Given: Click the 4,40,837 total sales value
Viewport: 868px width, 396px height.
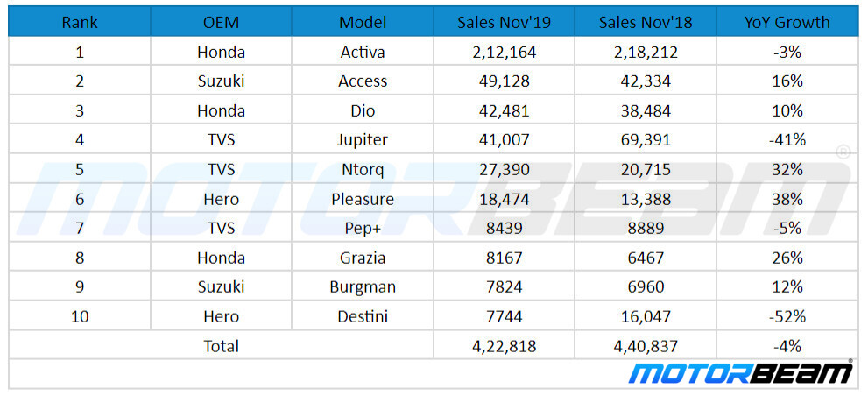Looking at the screenshot, I should coord(646,346).
